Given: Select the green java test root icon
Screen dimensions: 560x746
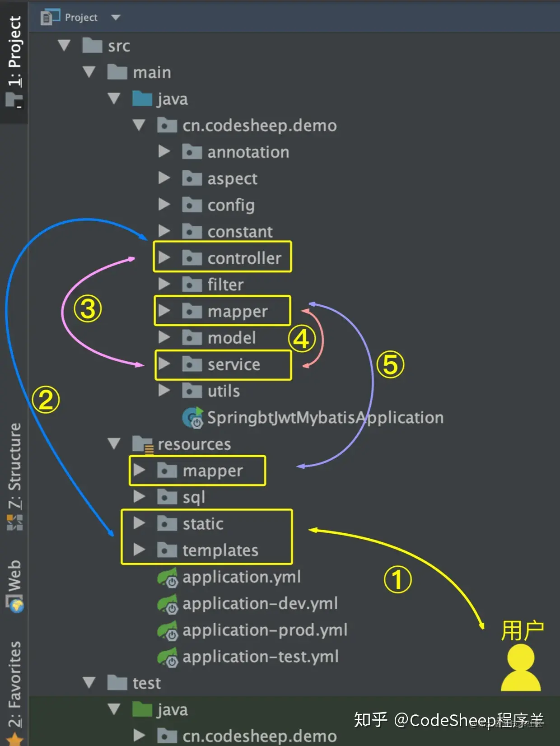Looking at the screenshot, I should click(142, 709).
